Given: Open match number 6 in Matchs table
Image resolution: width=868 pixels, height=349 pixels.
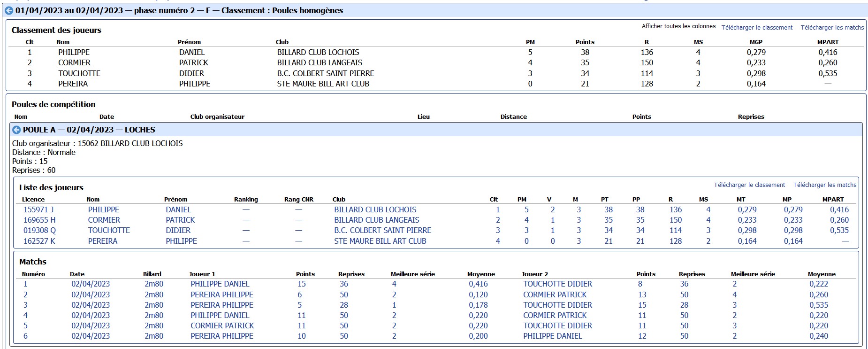Looking at the screenshot, I should tap(25, 336).
